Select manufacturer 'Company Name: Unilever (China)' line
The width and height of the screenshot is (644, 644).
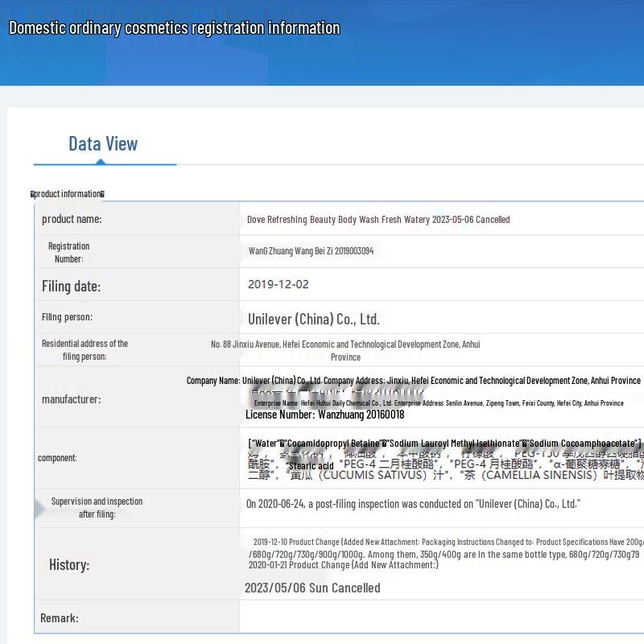[x=414, y=381]
